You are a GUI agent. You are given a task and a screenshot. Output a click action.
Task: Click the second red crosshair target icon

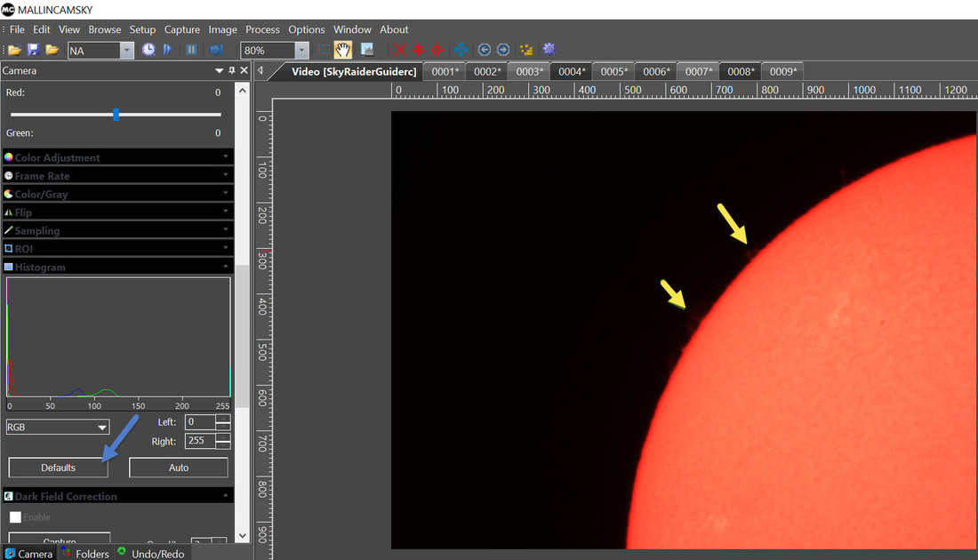point(437,50)
